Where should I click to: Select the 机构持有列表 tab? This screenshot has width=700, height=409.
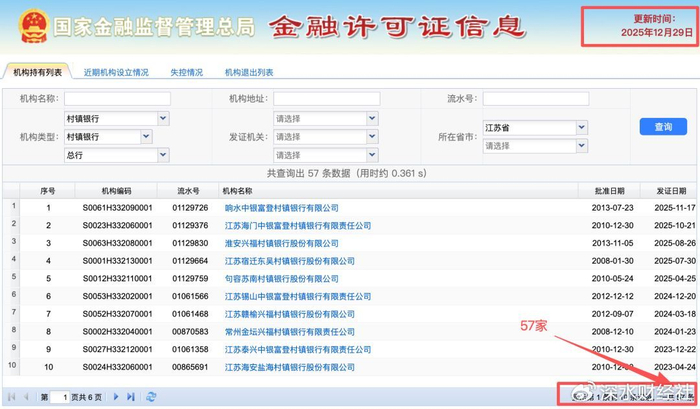coord(38,72)
